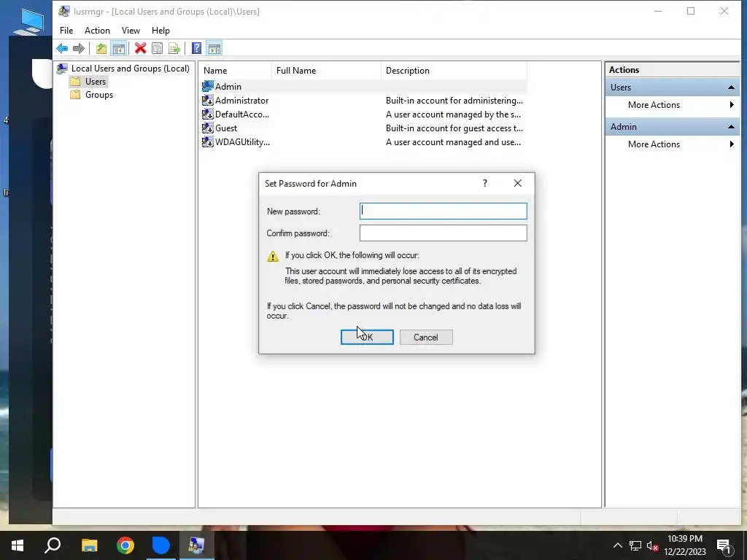747x560 pixels.
Task: Click the Administrator user icon
Action: 208,100
